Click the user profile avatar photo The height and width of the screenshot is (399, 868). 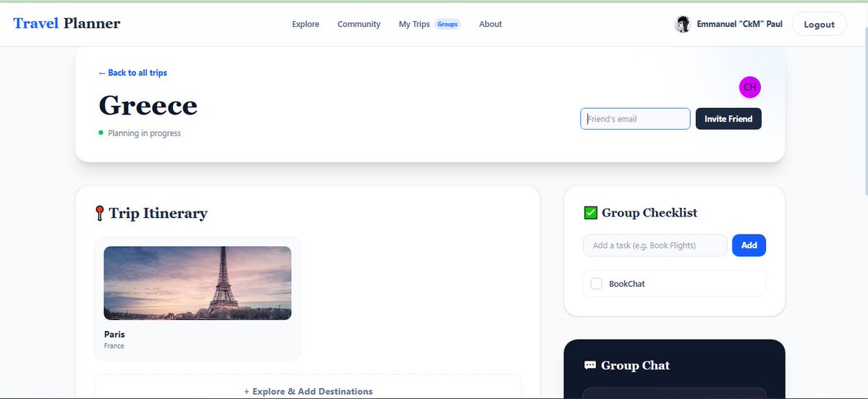[682, 24]
